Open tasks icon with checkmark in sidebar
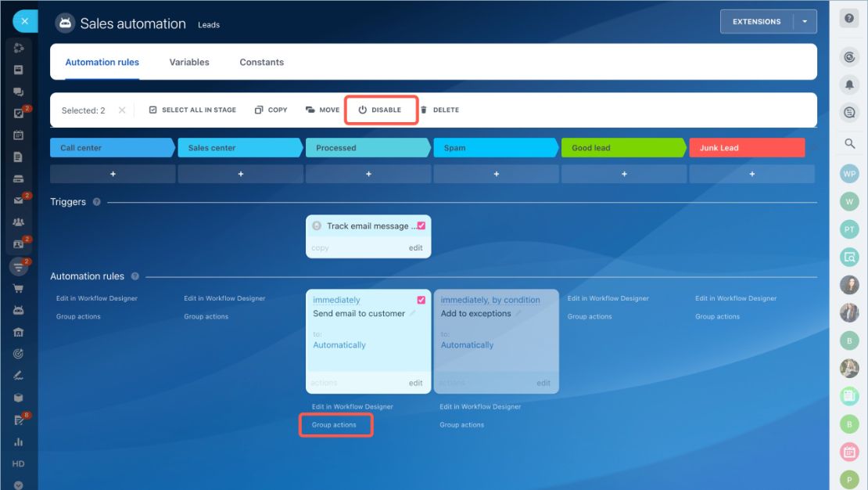868x490 pixels. click(18, 113)
